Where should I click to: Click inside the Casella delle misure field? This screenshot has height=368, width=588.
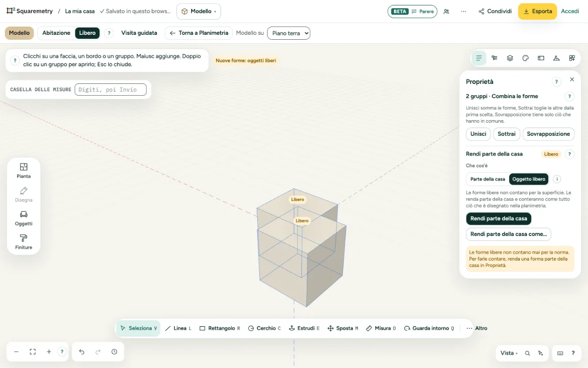tap(110, 89)
